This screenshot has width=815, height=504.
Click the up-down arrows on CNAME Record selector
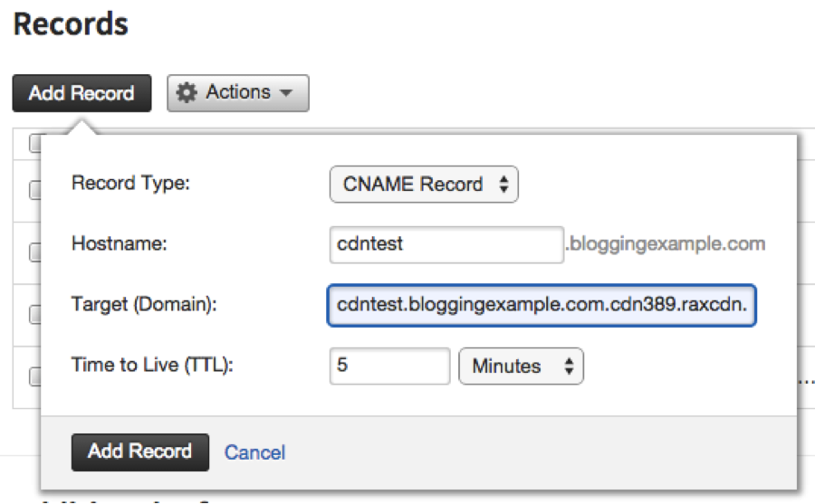[x=503, y=184]
